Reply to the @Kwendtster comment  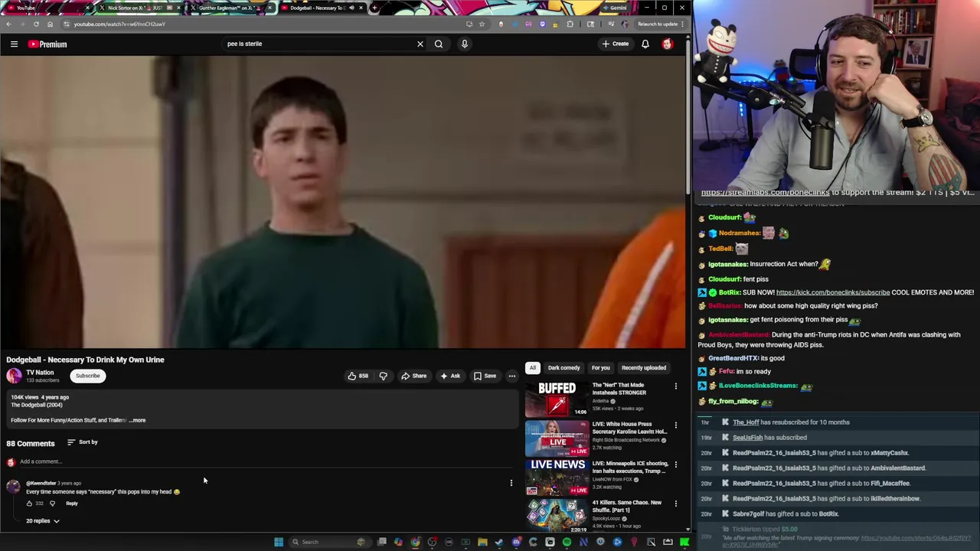[72, 504]
